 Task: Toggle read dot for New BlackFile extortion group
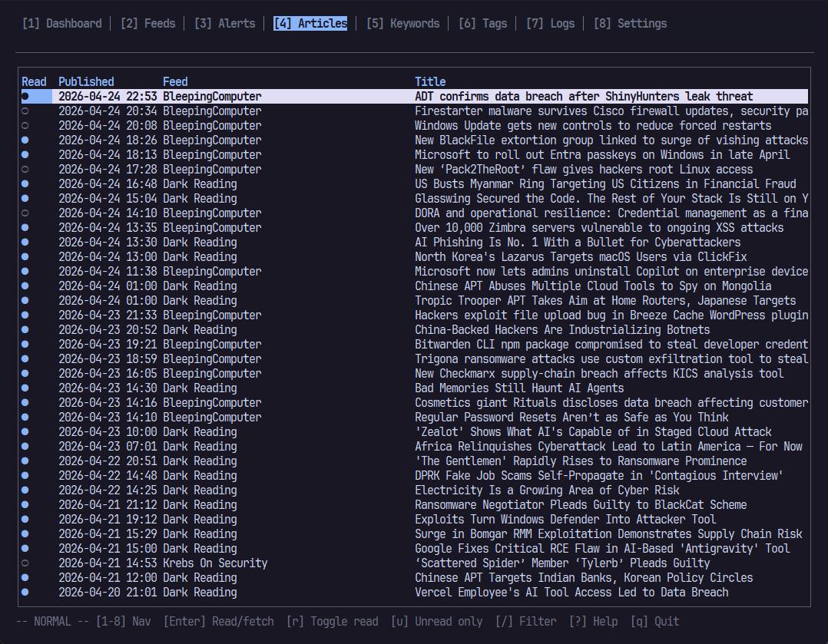pyautogui.click(x=25, y=140)
